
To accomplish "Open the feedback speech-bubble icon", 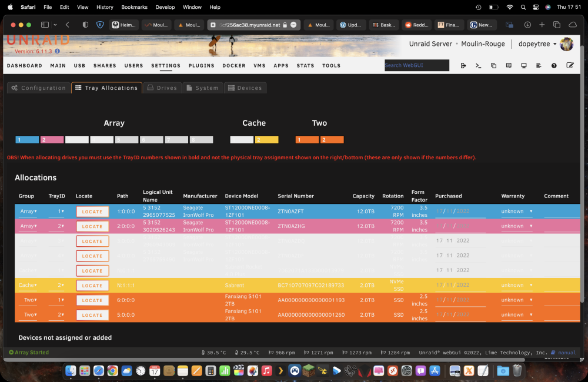I will click(x=509, y=66).
